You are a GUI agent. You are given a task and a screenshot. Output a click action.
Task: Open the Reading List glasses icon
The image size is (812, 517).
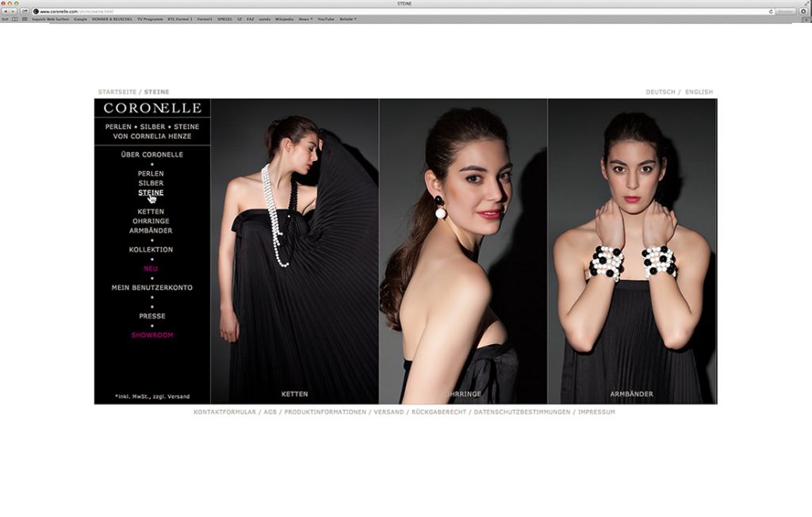pyautogui.click(x=5, y=19)
